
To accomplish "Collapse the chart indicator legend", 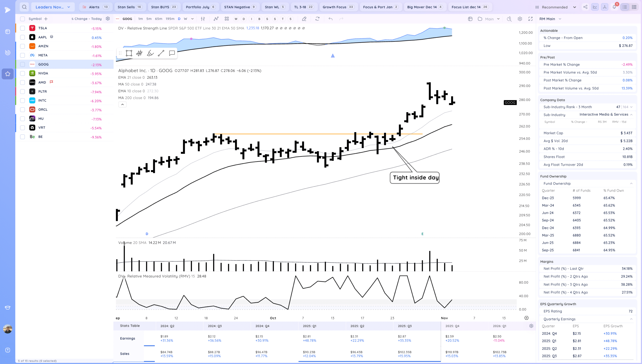I will (x=122, y=104).
